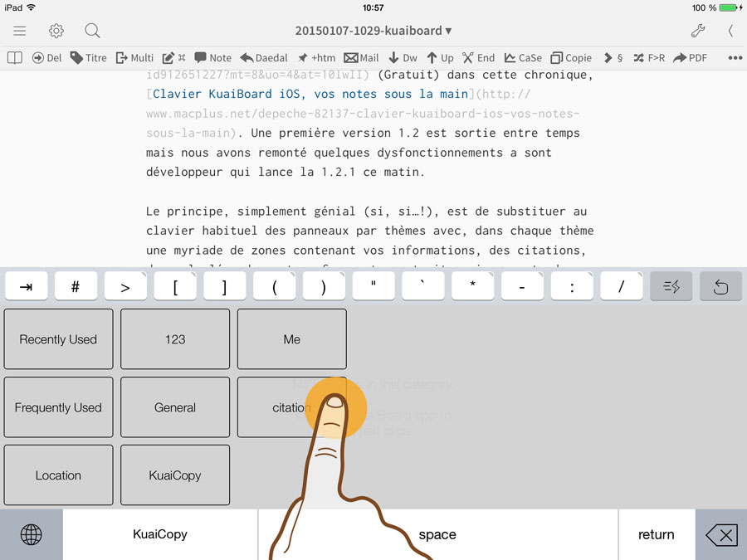This screenshot has width=747, height=560.
Task: Run the Note speech bubble action
Action: tap(213, 58)
